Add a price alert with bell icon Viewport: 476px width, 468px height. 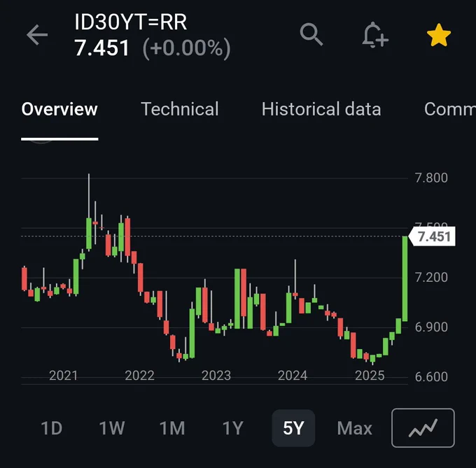[x=375, y=35]
